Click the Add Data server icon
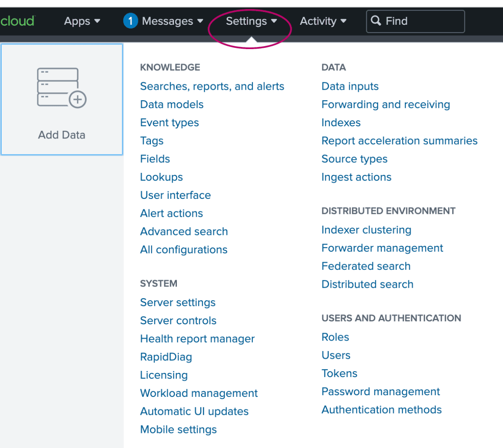 [x=62, y=88]
